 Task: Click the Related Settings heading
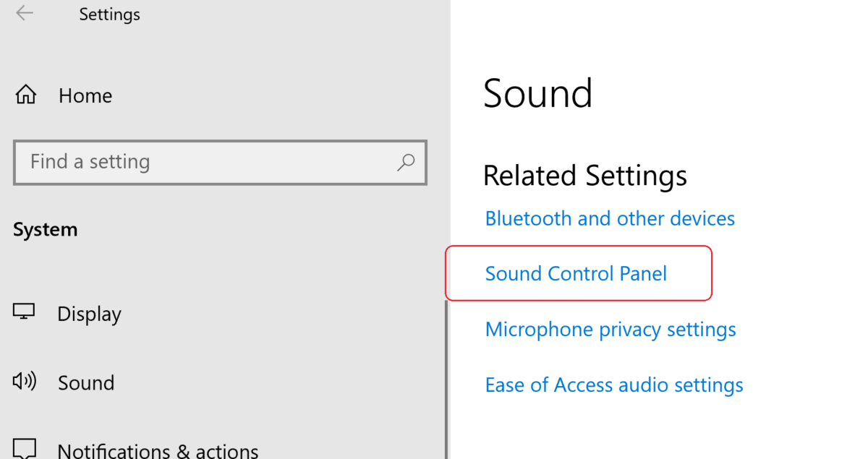(584, 175)
